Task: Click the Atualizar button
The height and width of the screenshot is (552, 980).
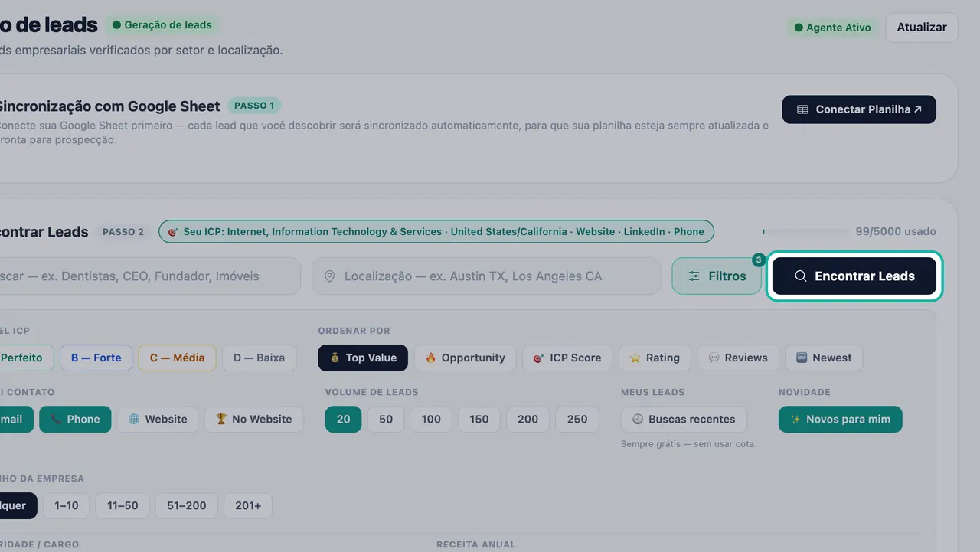Action: coord(922,28)
